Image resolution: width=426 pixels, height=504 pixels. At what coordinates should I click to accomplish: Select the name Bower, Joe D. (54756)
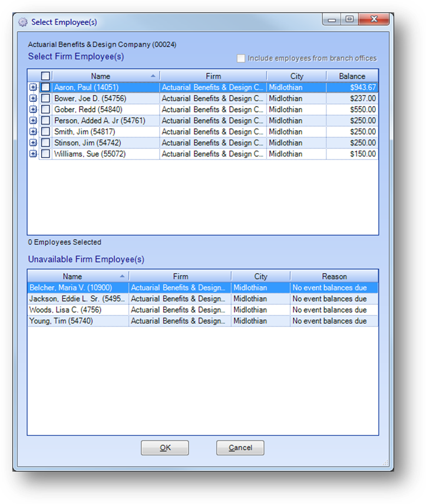click(x=90, y=98)
